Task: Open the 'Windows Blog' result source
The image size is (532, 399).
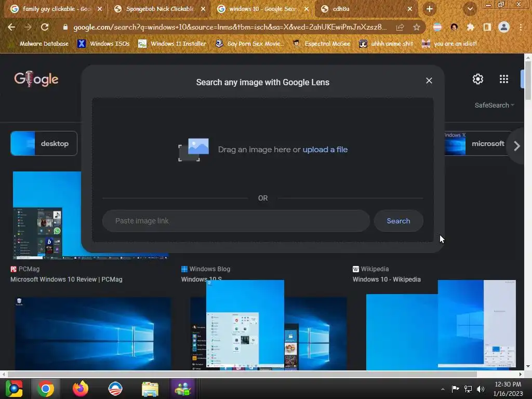Action: tap(206, 269)
